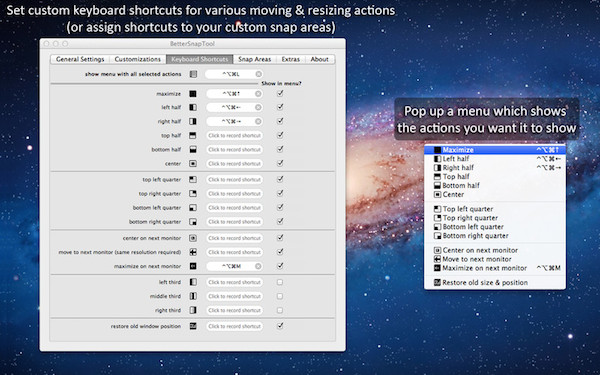Viewport: 600px width, 375px height.
Task: Select Top half in the popup menu
Action: pos(495,176)
